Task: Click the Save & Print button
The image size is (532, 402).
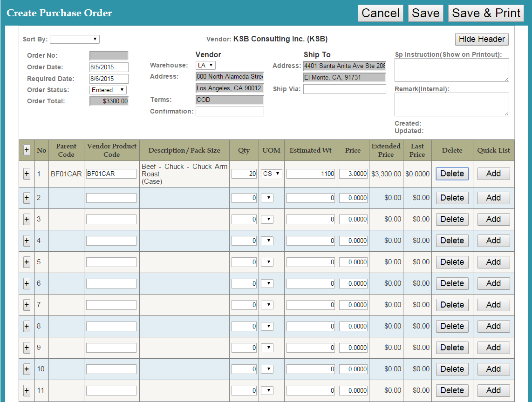Action: pos(486,13)
